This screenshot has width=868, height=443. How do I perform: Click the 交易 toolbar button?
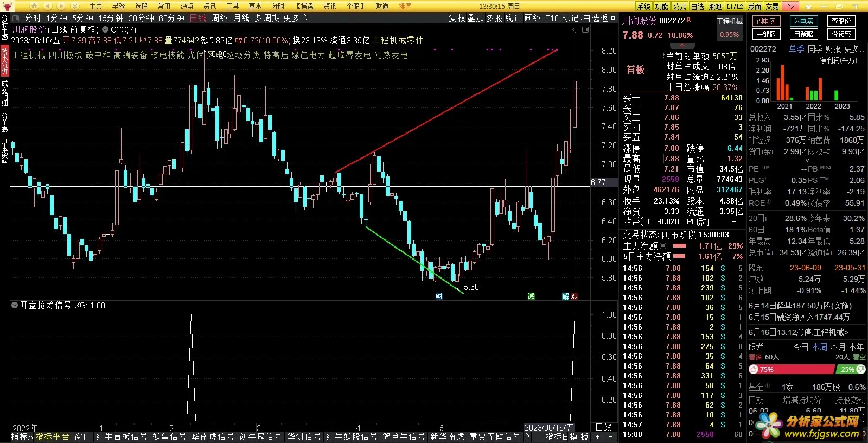(x=772, y=6)
